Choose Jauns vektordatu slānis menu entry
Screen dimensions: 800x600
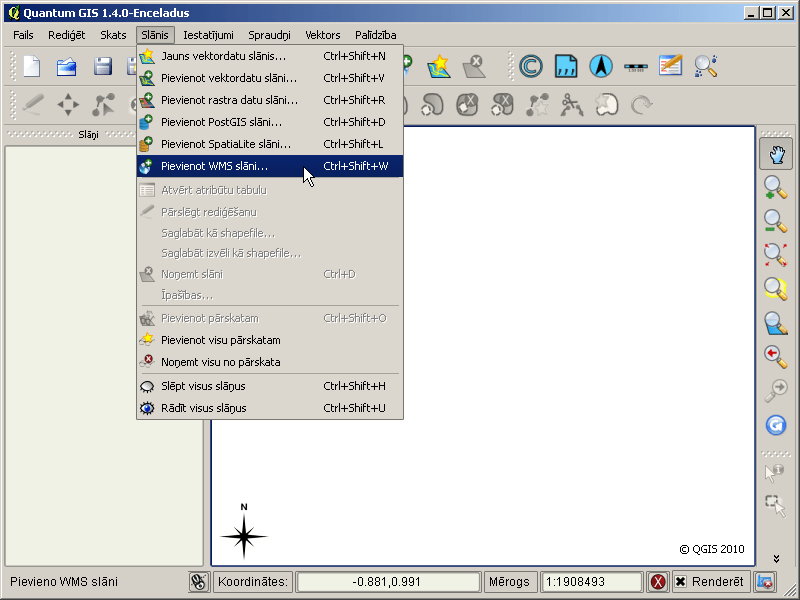pyautogui.click(x=270, y=56)
